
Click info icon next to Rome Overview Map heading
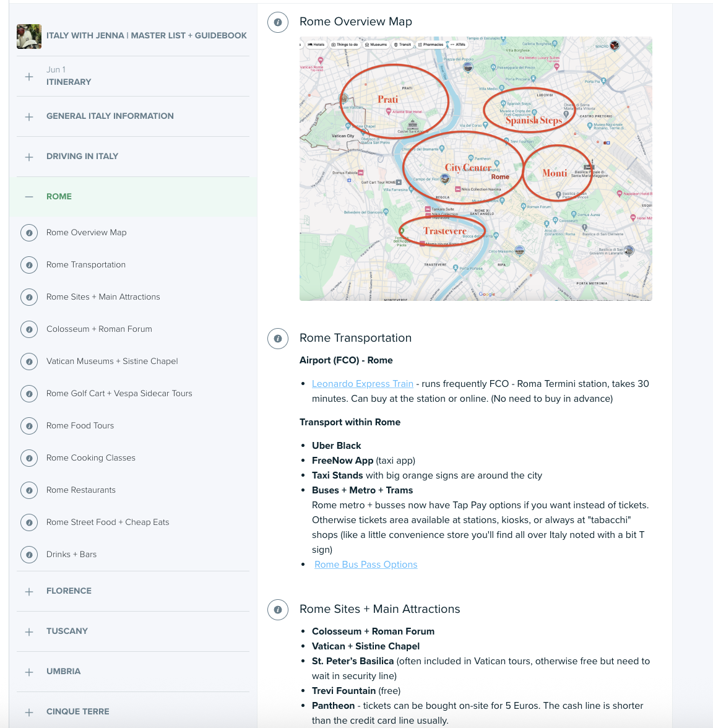click(x=278, y=22)
